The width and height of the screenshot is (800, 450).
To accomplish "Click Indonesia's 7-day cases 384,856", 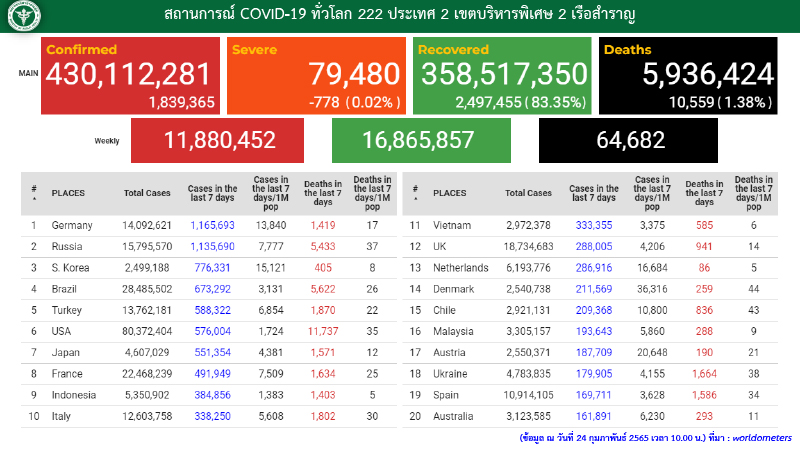I will (x=212, y=395).
